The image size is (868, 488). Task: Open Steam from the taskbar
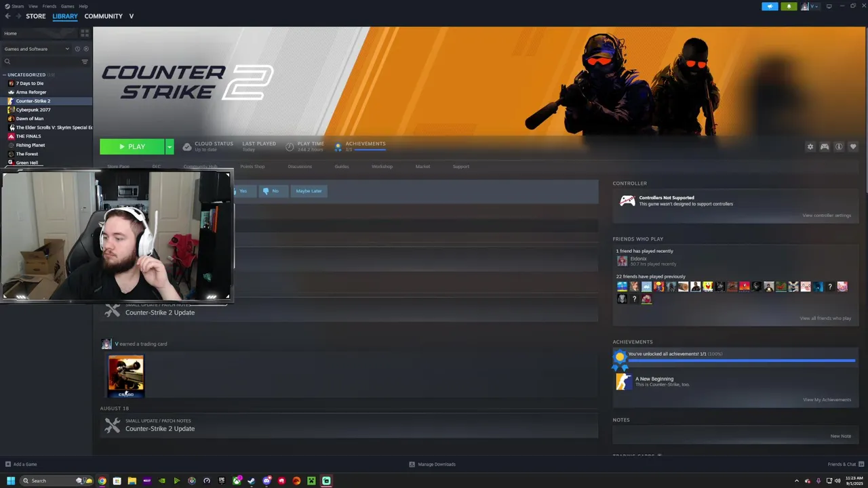(252, 481)
